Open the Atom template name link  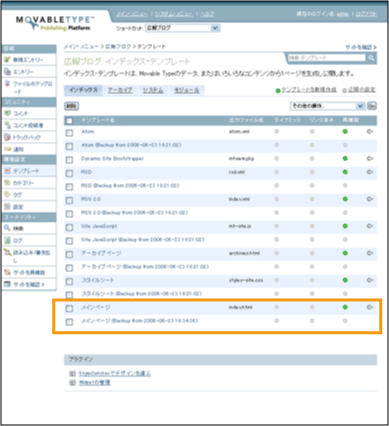(88, 132)
